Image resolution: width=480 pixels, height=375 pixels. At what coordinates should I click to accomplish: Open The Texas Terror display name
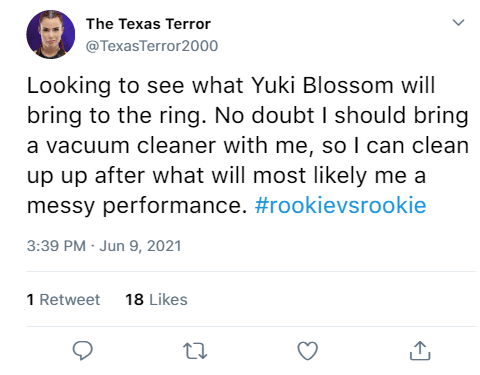click(x=148, y=24)
